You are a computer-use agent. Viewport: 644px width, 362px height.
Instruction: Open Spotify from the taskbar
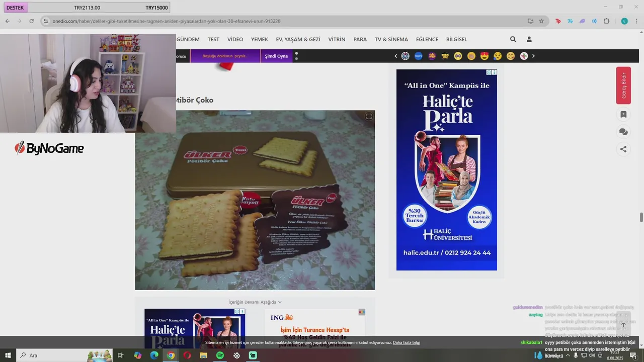(x=220, y=355)
